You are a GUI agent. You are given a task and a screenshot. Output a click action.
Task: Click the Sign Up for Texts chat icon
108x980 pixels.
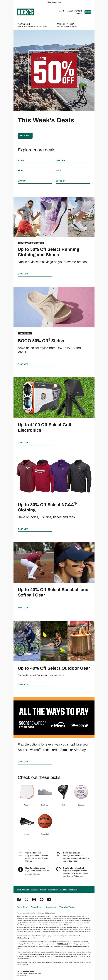21,854
